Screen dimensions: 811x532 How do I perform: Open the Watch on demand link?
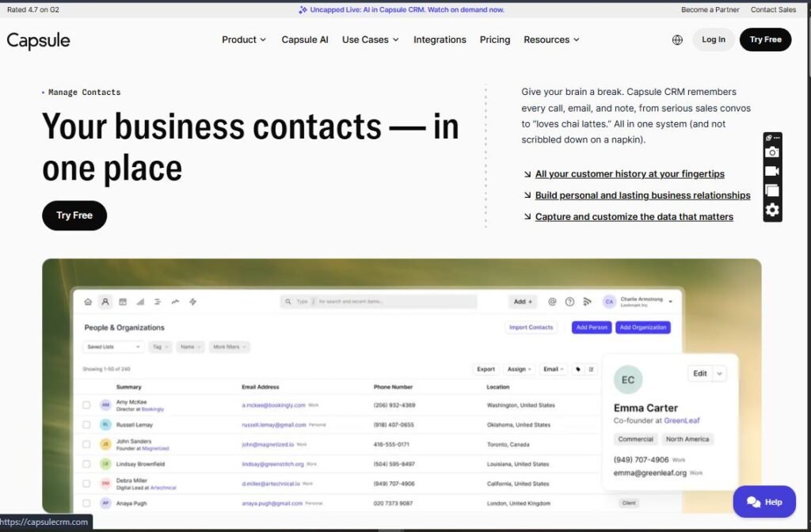tap(466, 9)
